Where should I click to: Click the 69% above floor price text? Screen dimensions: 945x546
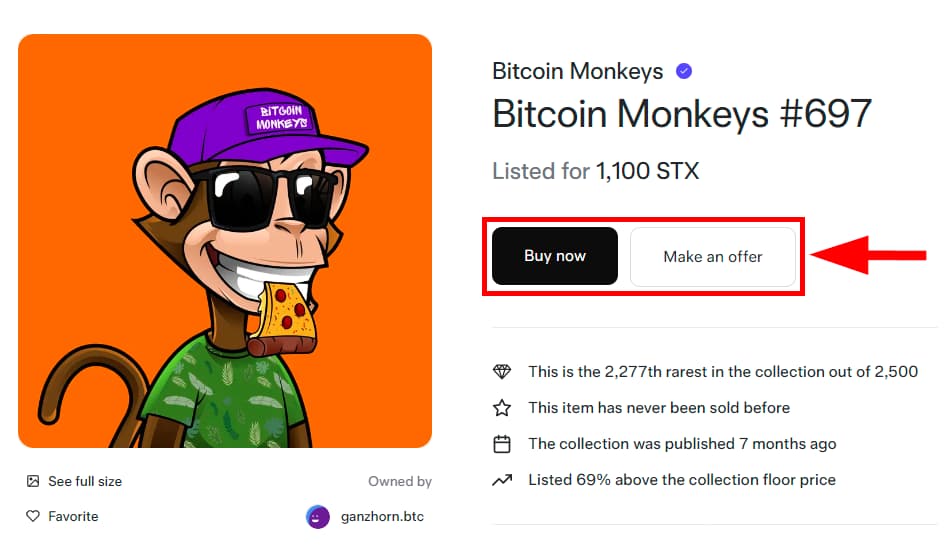point(682,480)
